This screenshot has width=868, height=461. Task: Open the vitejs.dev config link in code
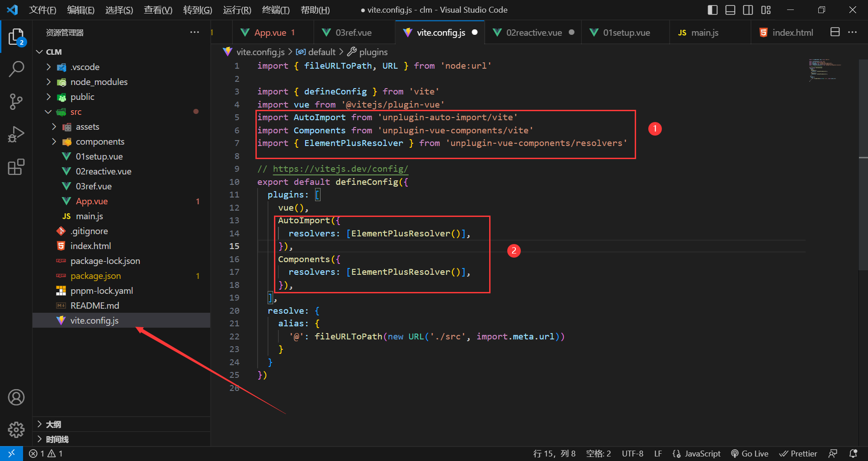click(x=340, y=169)
